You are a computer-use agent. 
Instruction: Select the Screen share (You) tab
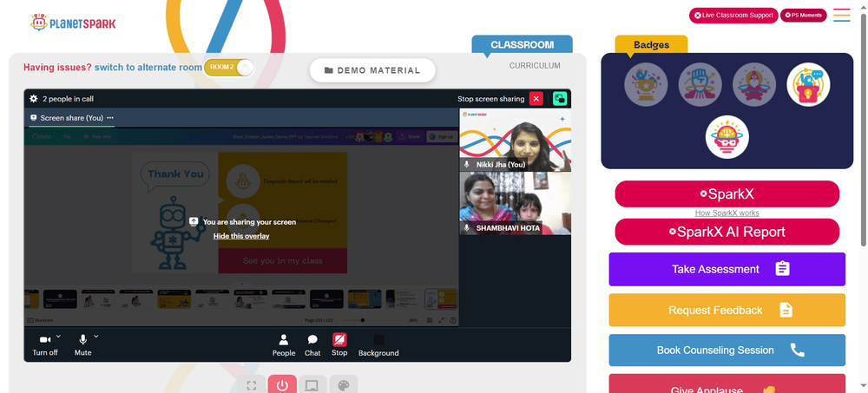pyautogui.click(x=72, y=118)
